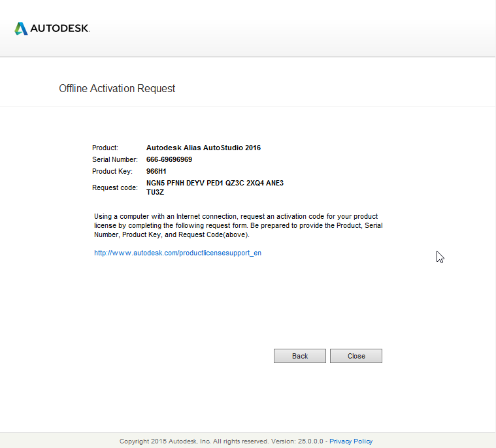Click the Back button
The width and height of the screenshot is (496, 448).
tap(299, 356)
